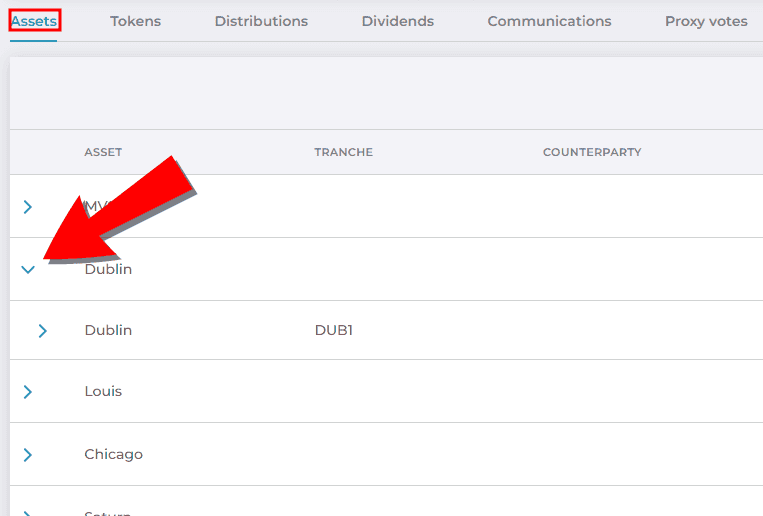Expand the first asset row chevron
Image resolution: width=763 pixels, height=516 pixels.
[x=28, y=207]
